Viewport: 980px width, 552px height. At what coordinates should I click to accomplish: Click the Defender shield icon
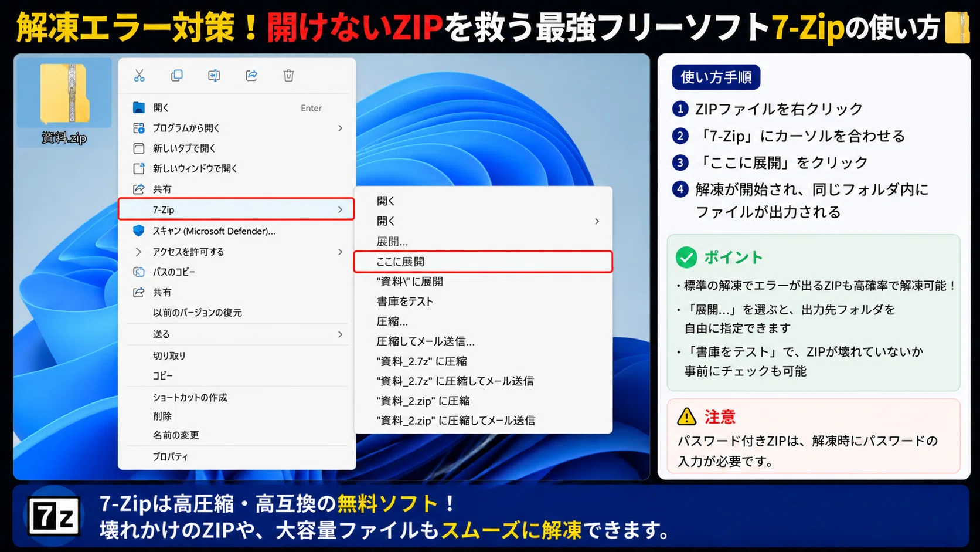click(139, 231)
